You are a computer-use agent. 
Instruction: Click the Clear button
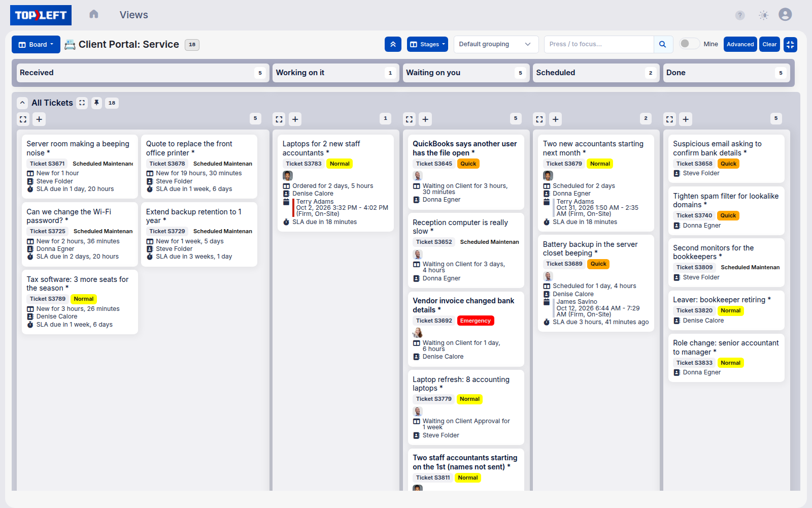[x=769, y=44]
